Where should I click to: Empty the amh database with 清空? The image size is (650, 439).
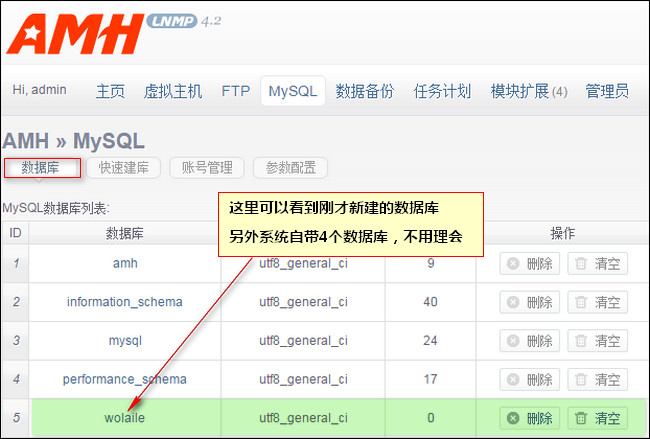tap(597, 263)
